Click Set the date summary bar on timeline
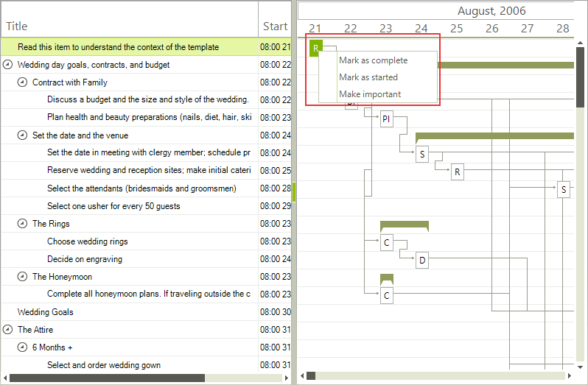The image size is (588, 385). (x=494, y=137)
